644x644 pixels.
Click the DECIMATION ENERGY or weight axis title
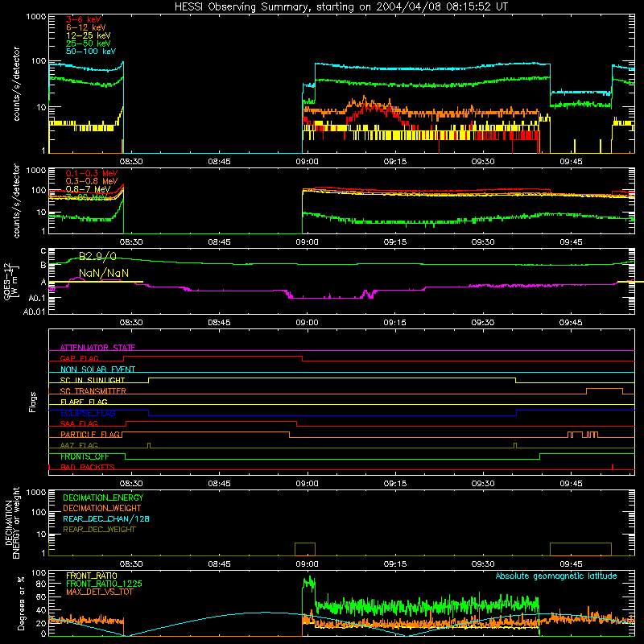pyautogui.click(x=12, y=522)
